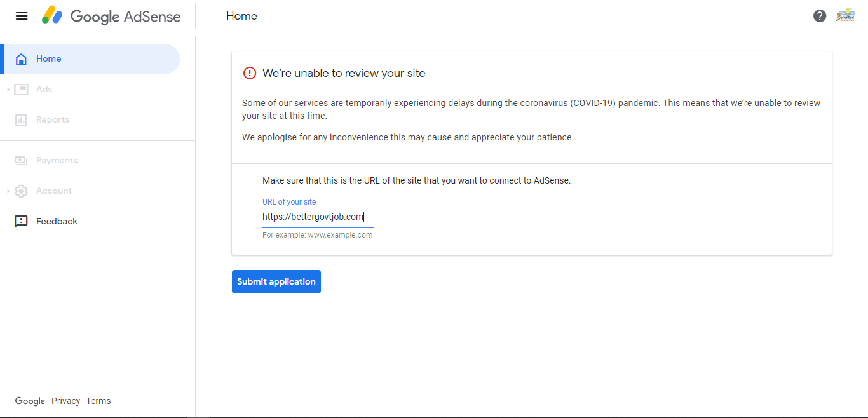
Task: Click the Feedback speech bubble icon
Action: (x=21, y=222)
